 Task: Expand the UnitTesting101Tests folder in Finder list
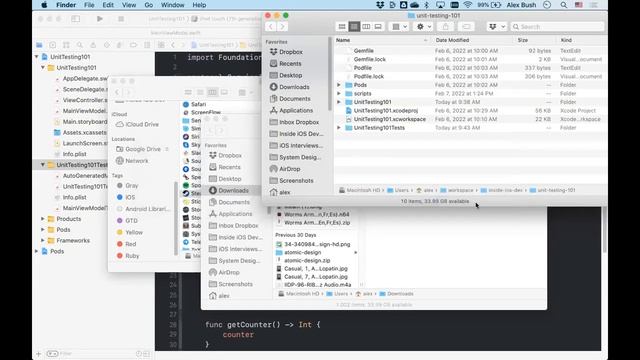click(339, 128)
